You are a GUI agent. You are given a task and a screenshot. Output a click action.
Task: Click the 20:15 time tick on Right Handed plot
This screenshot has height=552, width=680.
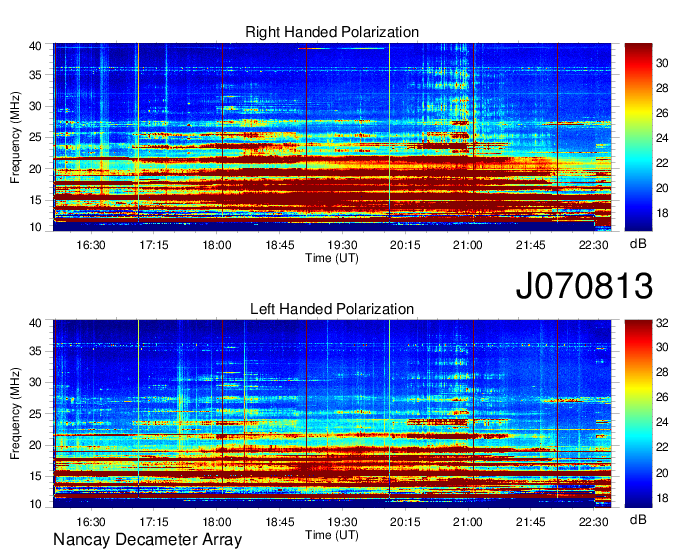[x=405, y=245]
